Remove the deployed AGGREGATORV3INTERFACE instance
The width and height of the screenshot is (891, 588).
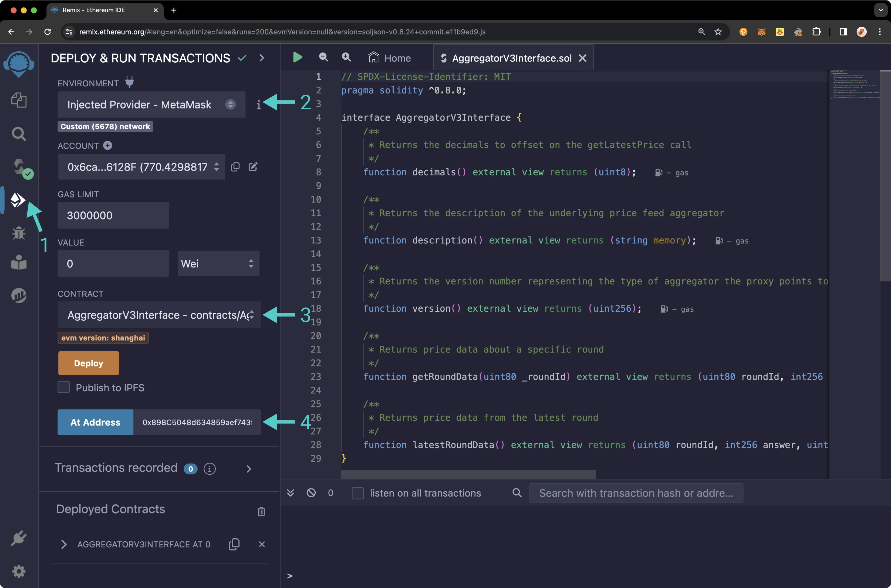[x=262, y=544]
